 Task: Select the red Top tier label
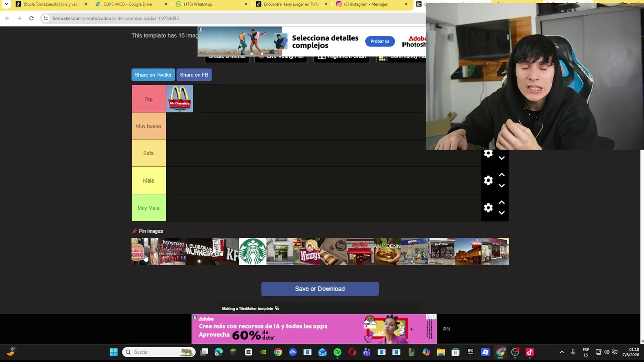pyautogui.click(x=148, y=99)
